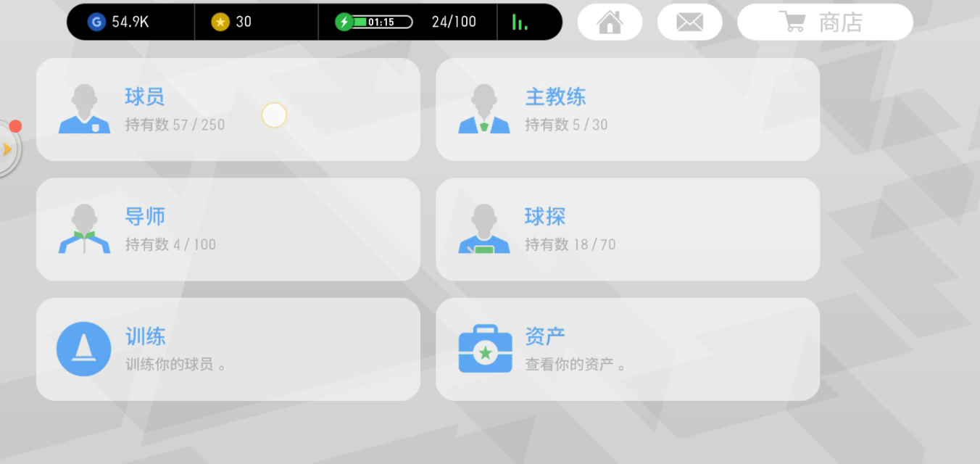The height and width of the screenshot is (464, 980).
Task: Open the 导师 mentor card
Action: [x=228, y=229]
